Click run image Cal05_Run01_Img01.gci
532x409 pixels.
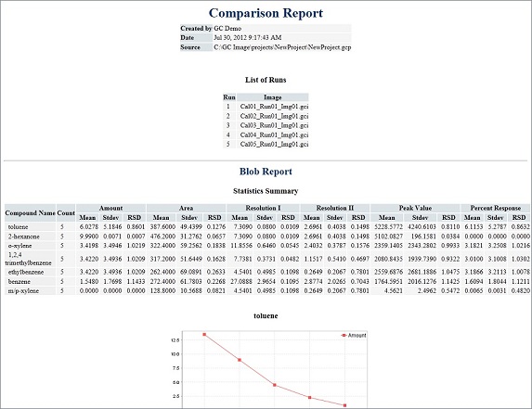274,144
